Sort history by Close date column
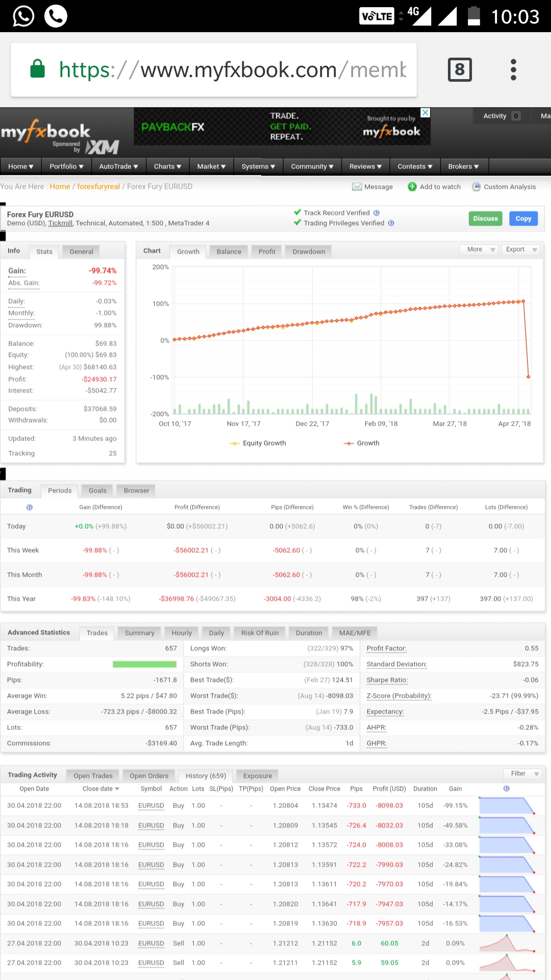The width and height of the screenshot is (551, 980). pos(101,789)
